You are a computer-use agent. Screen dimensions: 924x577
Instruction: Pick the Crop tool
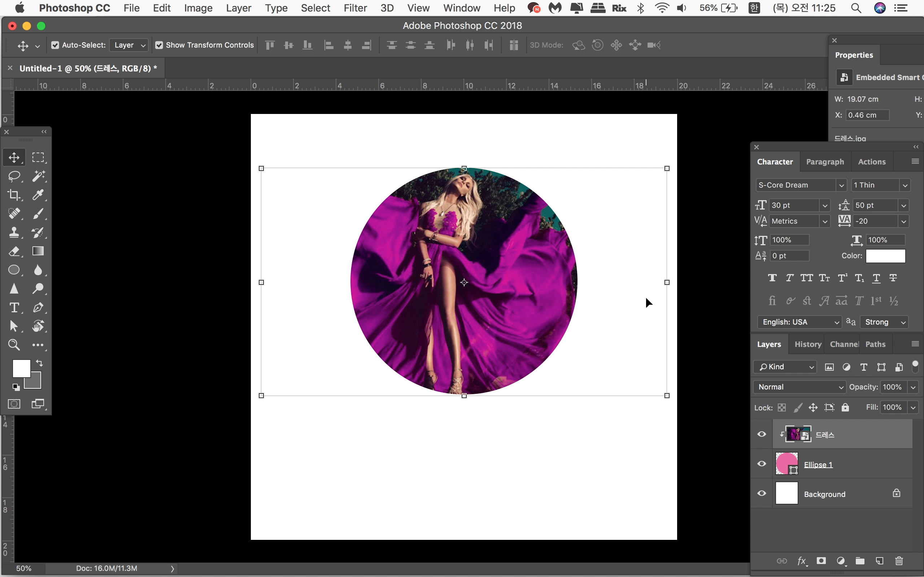(14, 195)
